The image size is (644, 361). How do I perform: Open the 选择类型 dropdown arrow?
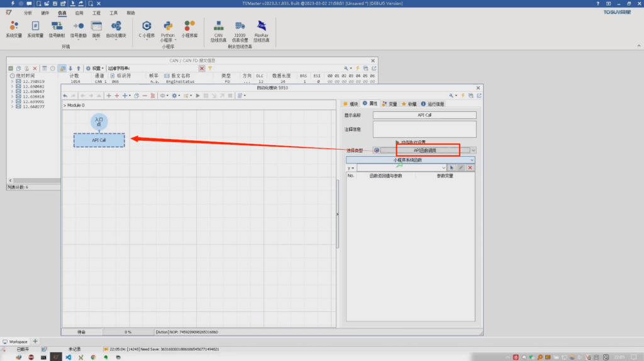pyautogui.click(x=473, y=150)
